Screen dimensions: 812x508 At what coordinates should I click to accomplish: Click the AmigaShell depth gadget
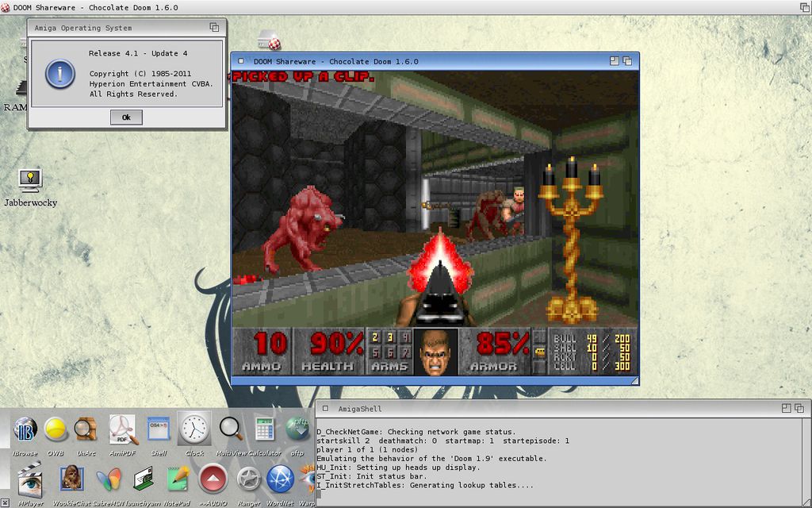(799, 409)
